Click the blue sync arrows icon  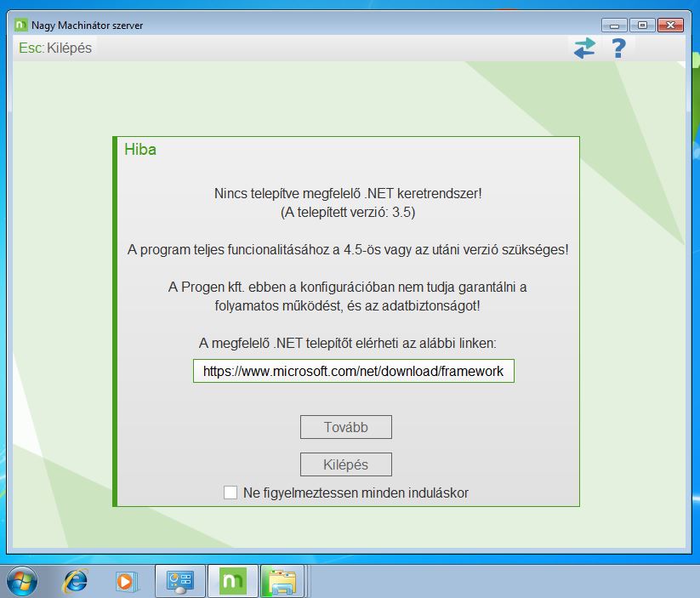click(x=584, y=48)
